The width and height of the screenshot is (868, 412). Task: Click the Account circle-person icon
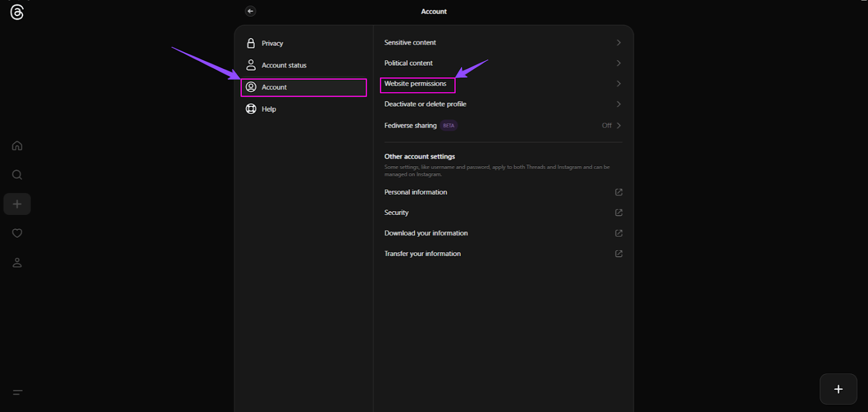(x=251, y=87)
